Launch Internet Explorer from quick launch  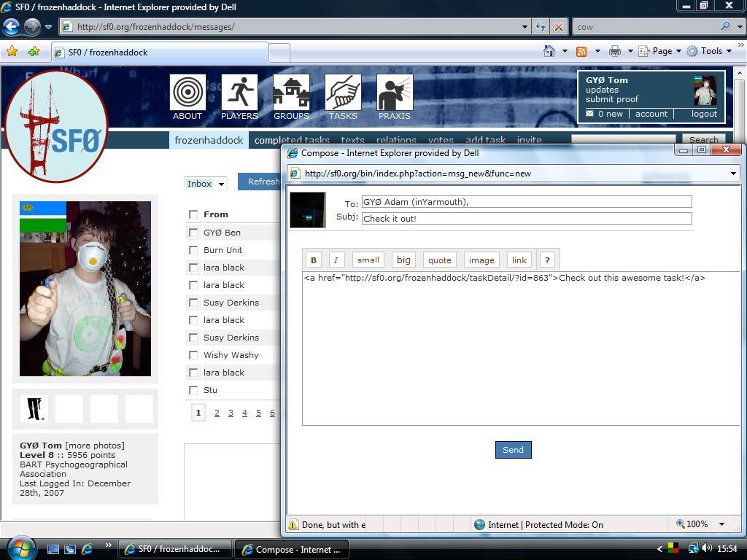coord(88,549)
